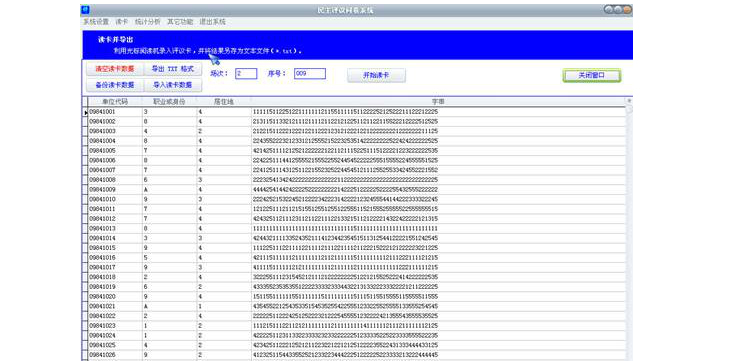
Task: Click the 职业或身份 value in row 09841009
Action: [169, 190]
